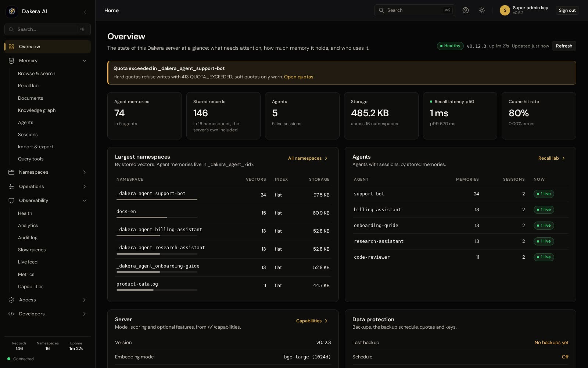Open Recall lab link in Agents card
The width and height of the screenshot is (588, 368).
[552, 158]
